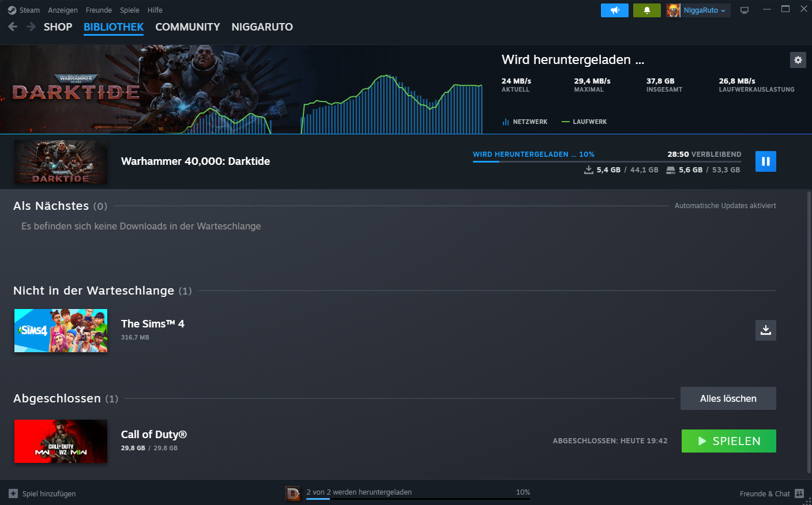Click Call of Duty® title

(154, 435)
